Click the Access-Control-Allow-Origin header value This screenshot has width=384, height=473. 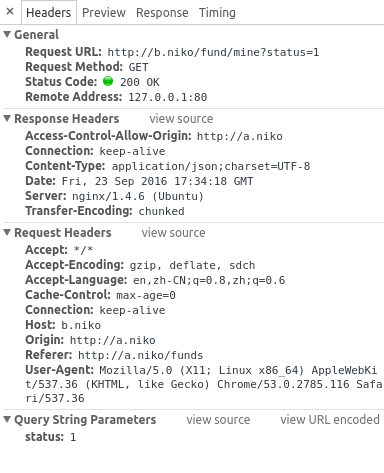click(x=240, y=136)
